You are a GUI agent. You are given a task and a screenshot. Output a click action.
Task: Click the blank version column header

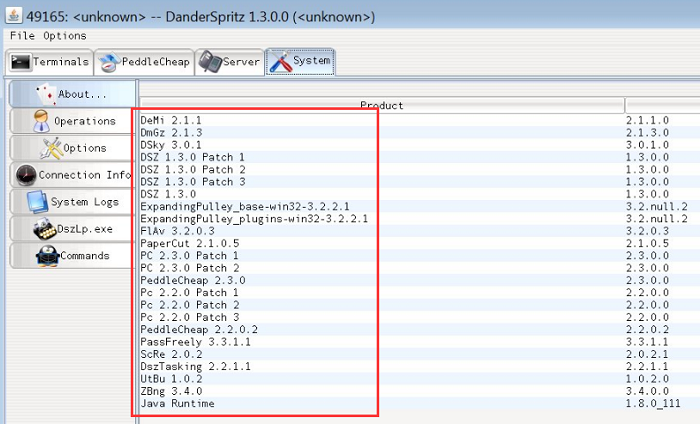pos(662,105)
